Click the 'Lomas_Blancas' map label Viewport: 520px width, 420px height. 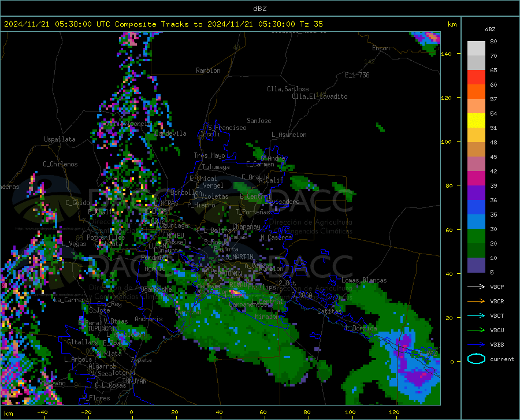364,280
